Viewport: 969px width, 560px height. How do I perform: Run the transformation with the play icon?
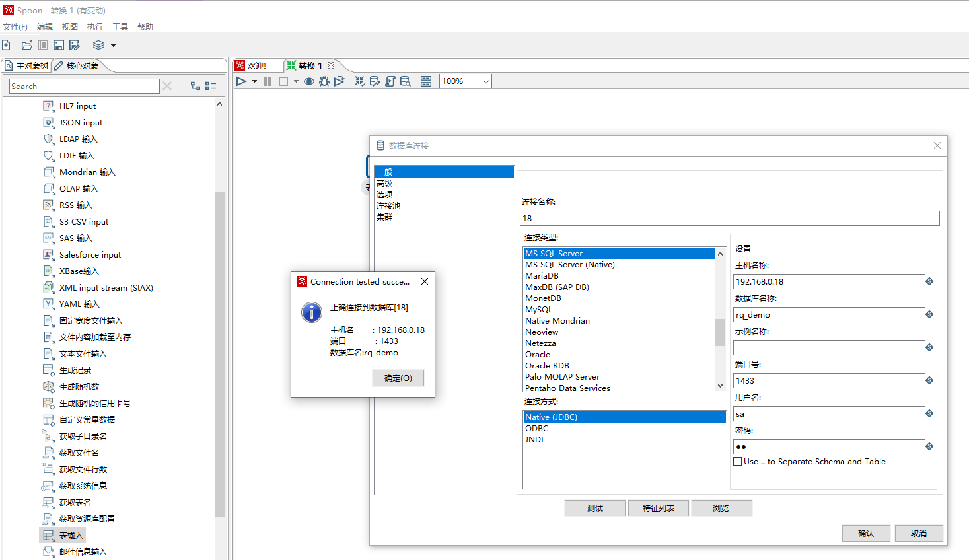(241, 81)
